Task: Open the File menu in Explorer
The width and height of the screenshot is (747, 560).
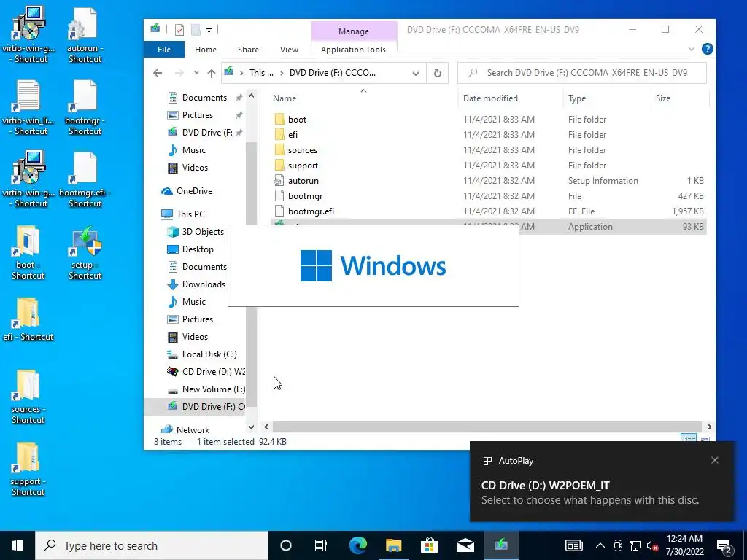Action: tap(164, 50)
